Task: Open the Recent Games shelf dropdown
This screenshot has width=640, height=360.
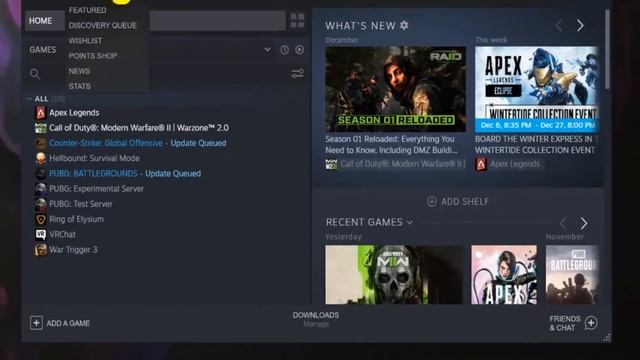Action: (x=410, y=222)
